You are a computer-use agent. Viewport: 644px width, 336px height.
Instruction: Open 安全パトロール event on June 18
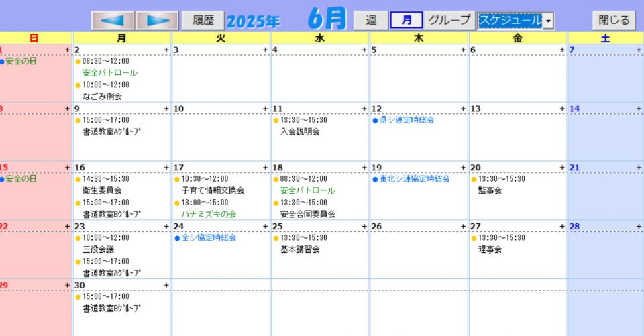[308, 190]
